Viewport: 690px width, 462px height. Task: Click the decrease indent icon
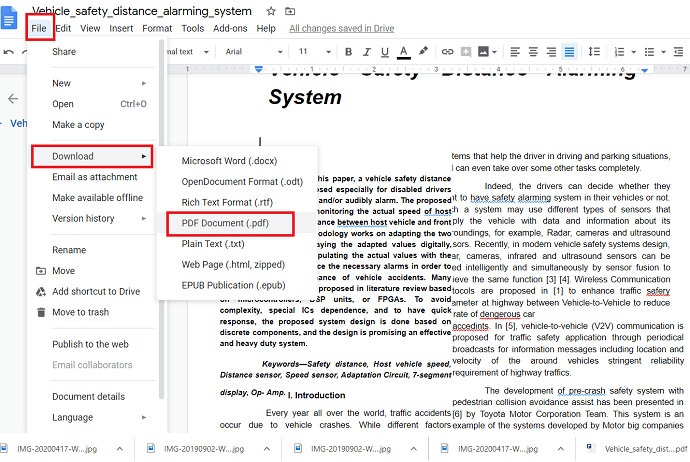(x=679, y=52)
